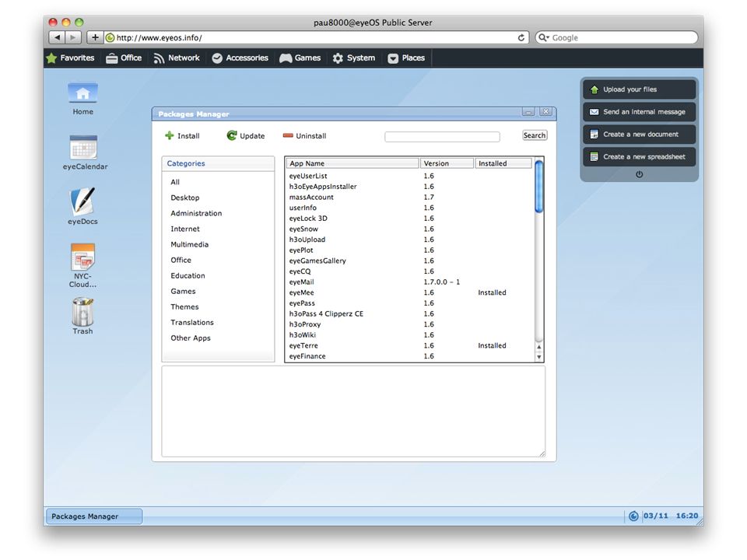Open the Office menu in top bar
747x560 pixels.
pyautogui.click(x=124, y=58)
